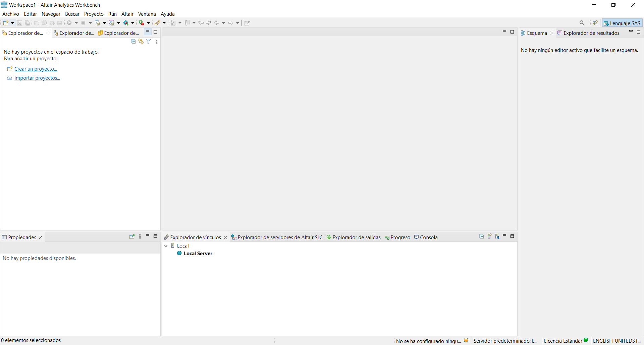The width and height of the screenshot is (644, 345).
Task: Open the Ventana menu
Action: tap(147, 14)
